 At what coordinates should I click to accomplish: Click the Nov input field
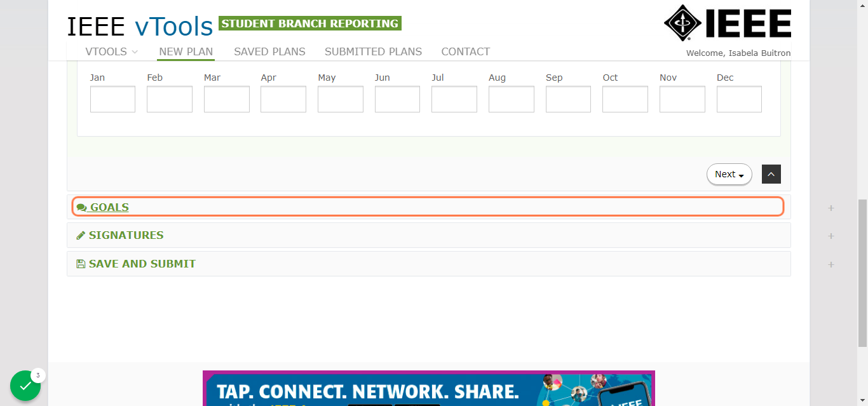(x=682, y=99)
